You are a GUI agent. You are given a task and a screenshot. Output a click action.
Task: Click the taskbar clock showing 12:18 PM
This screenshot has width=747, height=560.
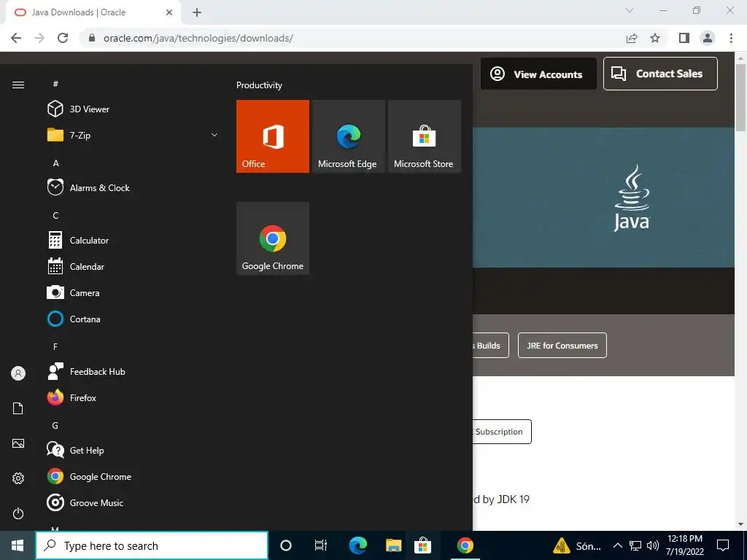[x=684, y=545]
